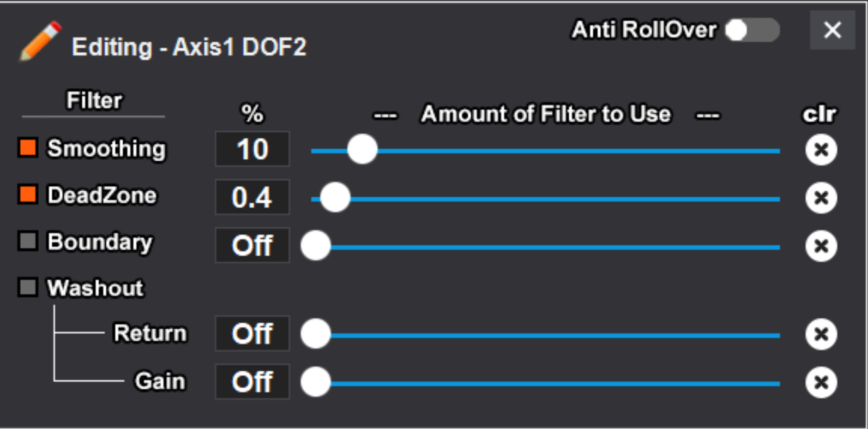Disable the Smoothing filter checkbox
The width and height of the screenshot is (868, 429).
tap(28, 148)
